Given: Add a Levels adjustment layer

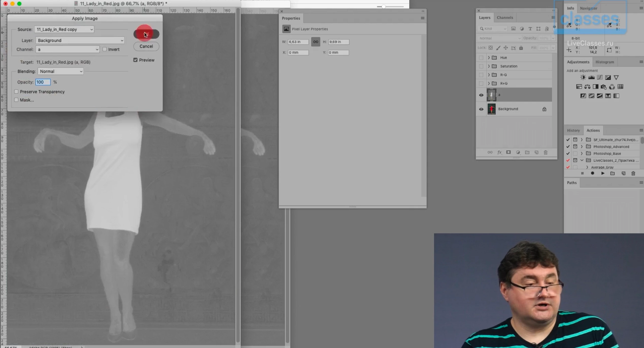Looking at the screenshot, I should coord(591,77).
